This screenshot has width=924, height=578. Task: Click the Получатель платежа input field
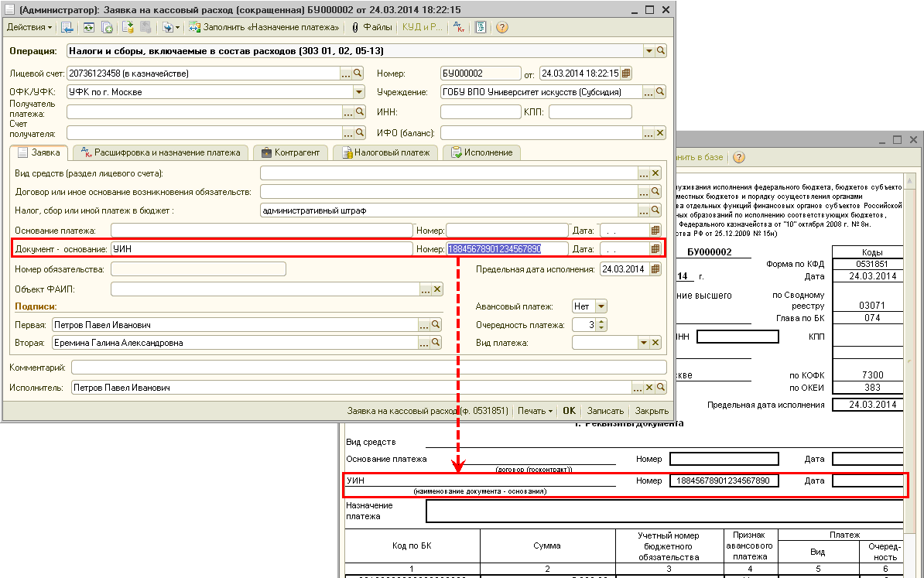tap(204, 112)
